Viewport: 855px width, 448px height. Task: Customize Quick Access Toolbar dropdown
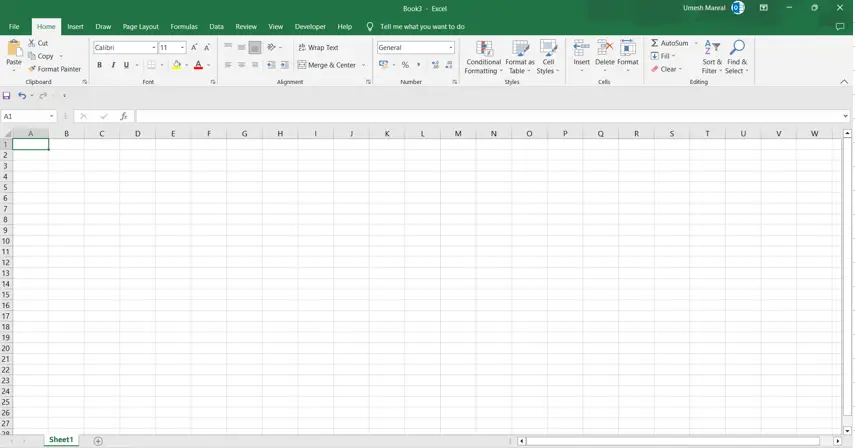click(x=64, y=95)
